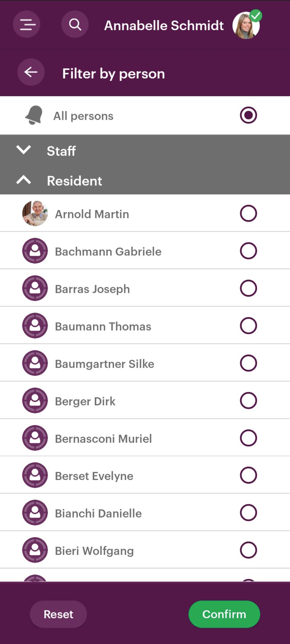Collapse the Resident section chevron

[23, 180]
